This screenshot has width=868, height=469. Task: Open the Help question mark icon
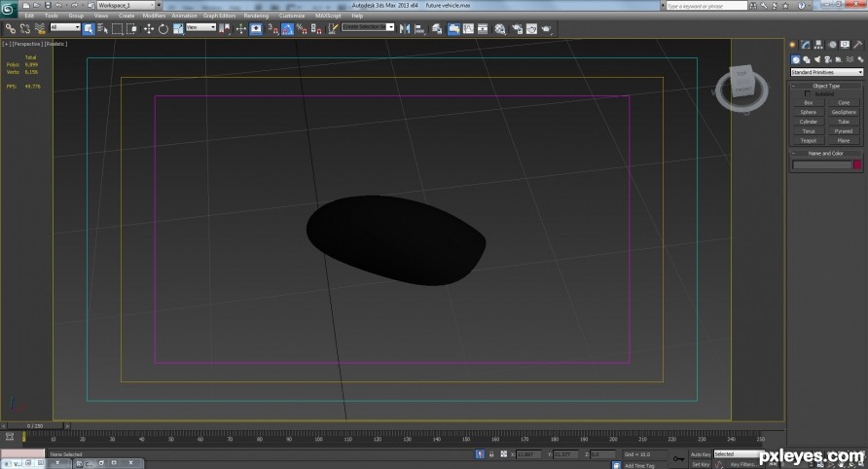click(x=802, y=6)
